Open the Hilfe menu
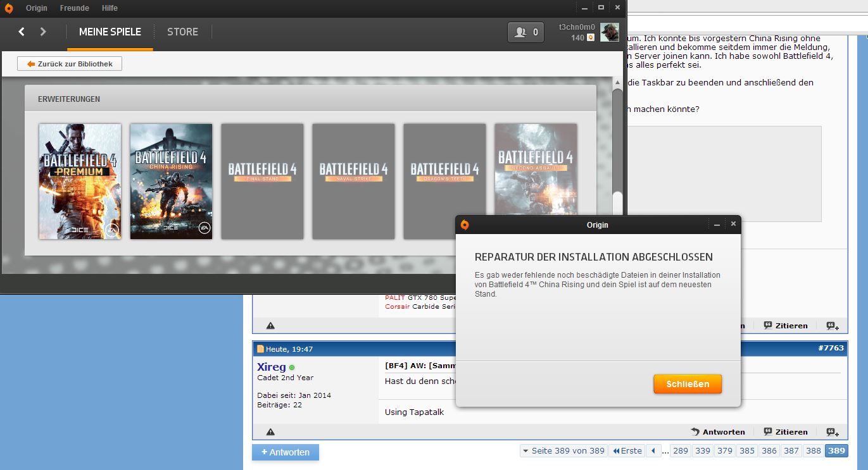The image size is (868, 470). point(110,8)
